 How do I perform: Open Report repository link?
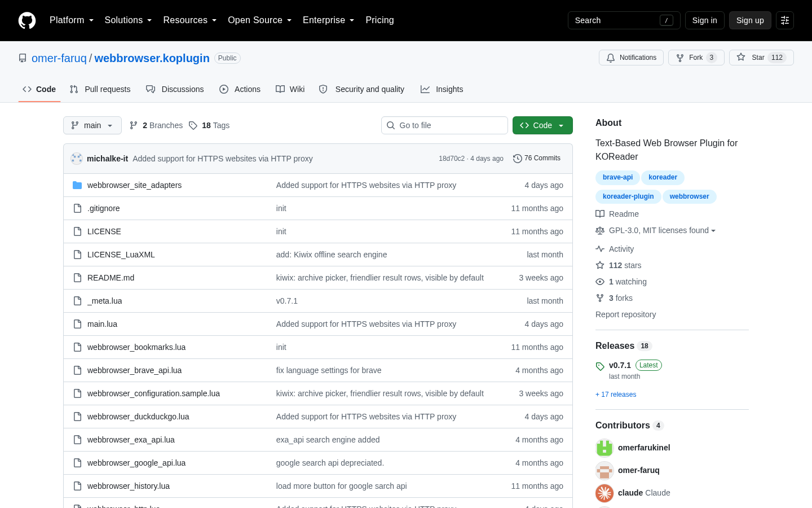click(625, 314)
